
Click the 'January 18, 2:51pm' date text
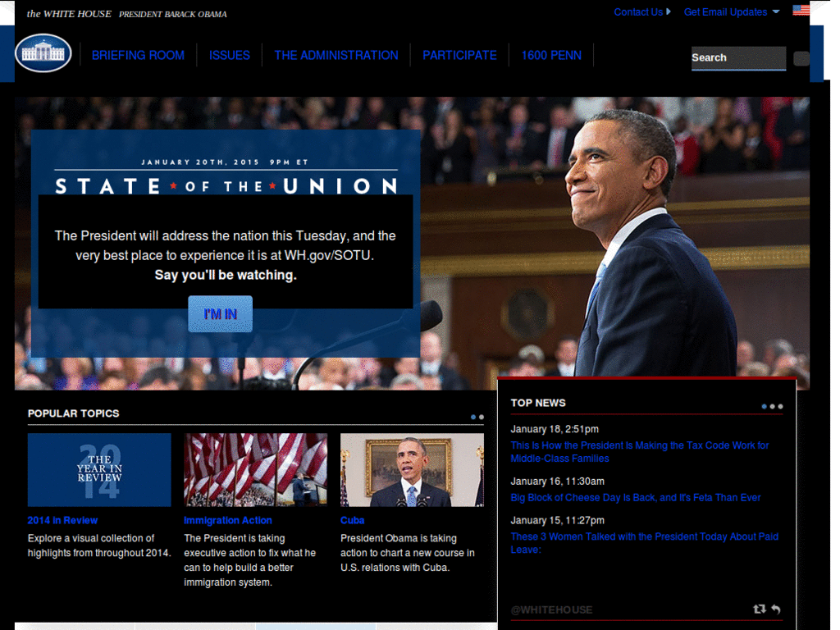tap(555, 429)
